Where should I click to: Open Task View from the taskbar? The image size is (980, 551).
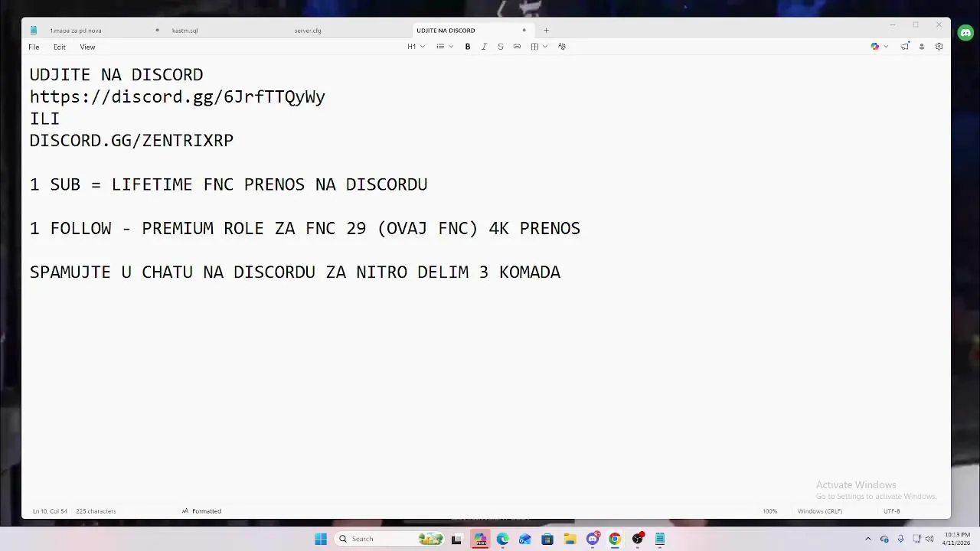(457, 539)
